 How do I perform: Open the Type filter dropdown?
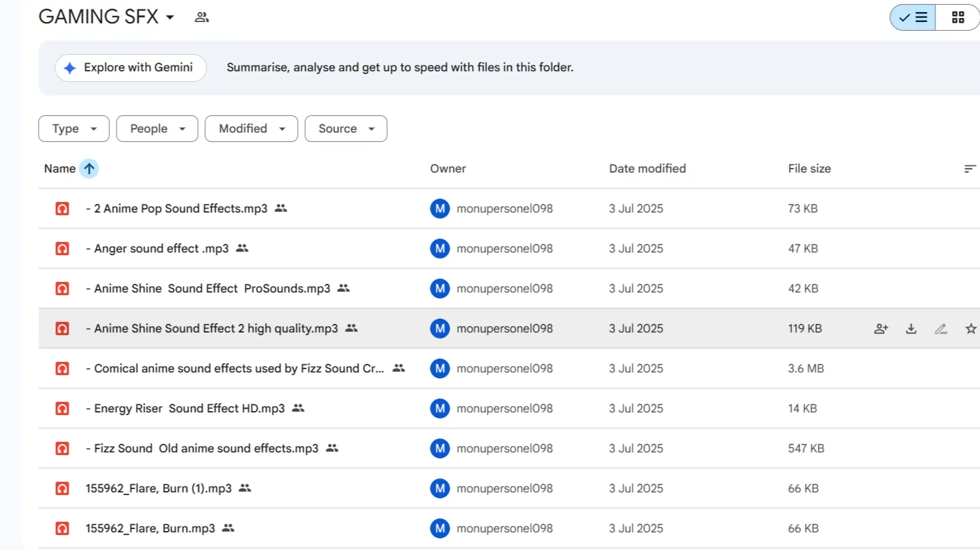pos(74,129)
